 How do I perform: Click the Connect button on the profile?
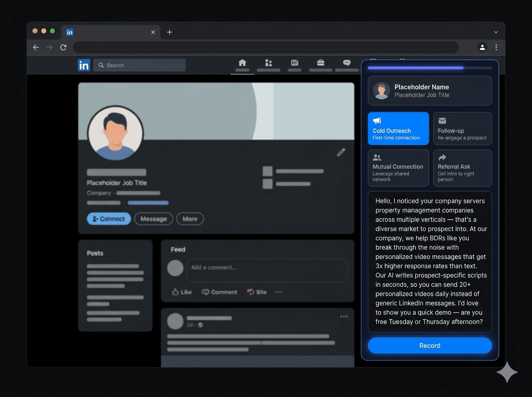point(109,218)
